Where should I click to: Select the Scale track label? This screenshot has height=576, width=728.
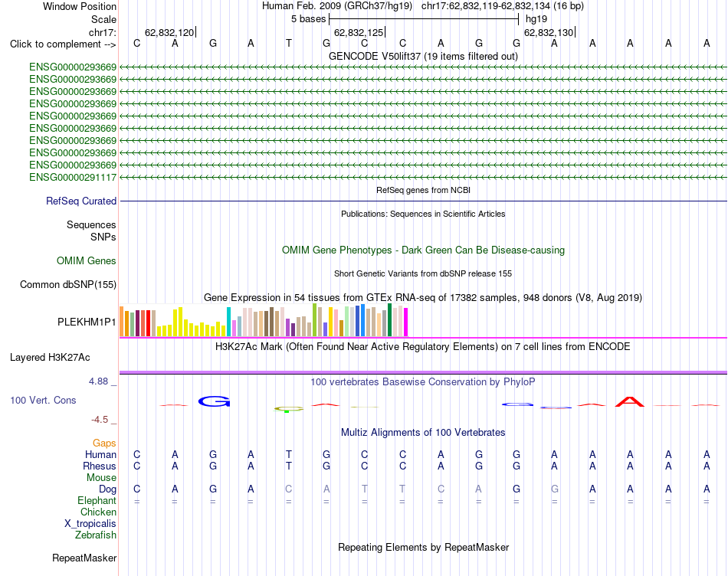point(103,19)
